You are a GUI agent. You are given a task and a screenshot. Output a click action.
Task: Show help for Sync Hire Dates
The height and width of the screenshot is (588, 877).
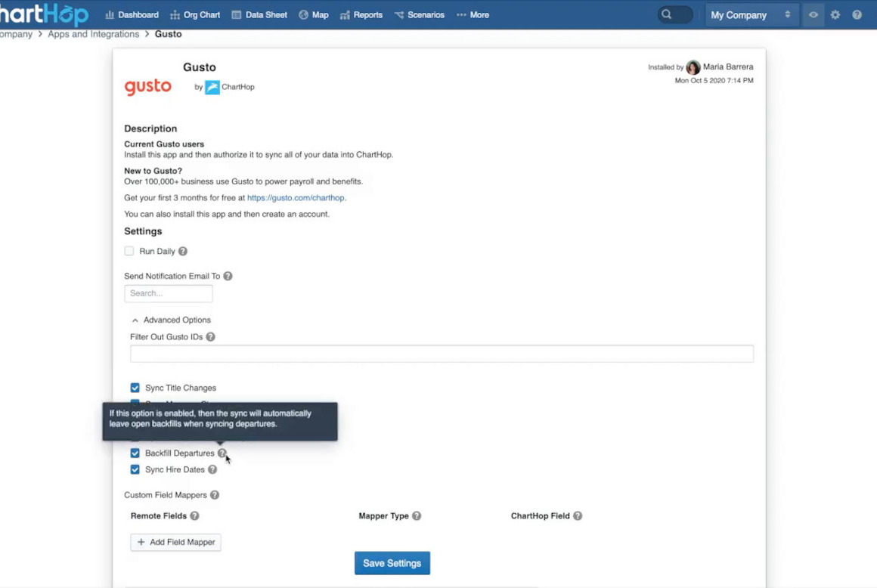212,469
